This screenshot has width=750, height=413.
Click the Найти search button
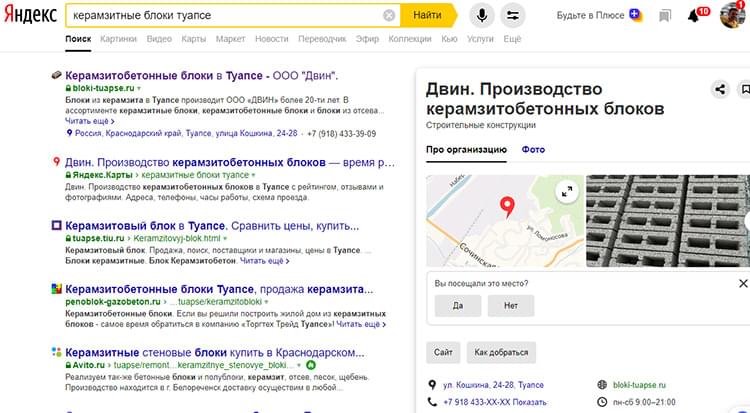[428, 15]
